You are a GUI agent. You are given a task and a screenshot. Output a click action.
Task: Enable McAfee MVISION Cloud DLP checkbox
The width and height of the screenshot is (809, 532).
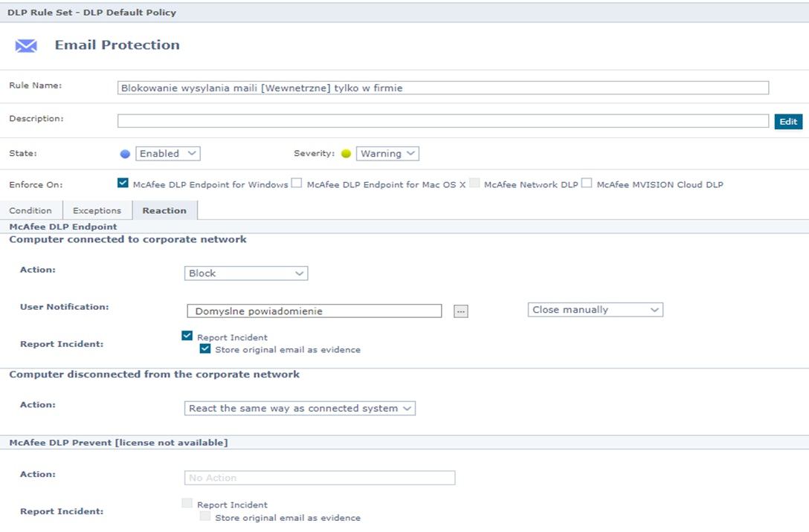[587, 184]
